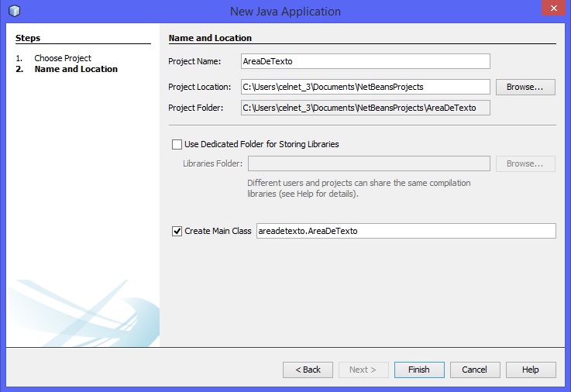This screenshot has width=571, height=392.
Task: Browse for a project location
Action: [x=525, y=87]
